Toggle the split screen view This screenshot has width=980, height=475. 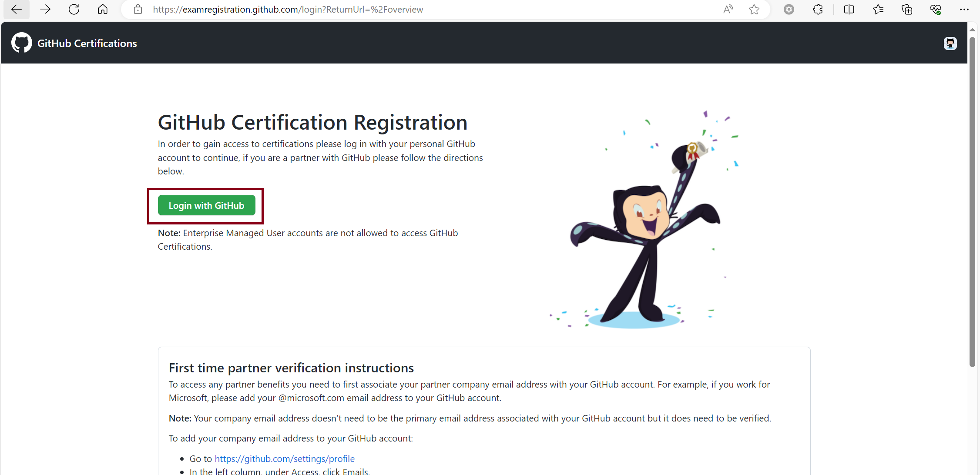(849, 10)
